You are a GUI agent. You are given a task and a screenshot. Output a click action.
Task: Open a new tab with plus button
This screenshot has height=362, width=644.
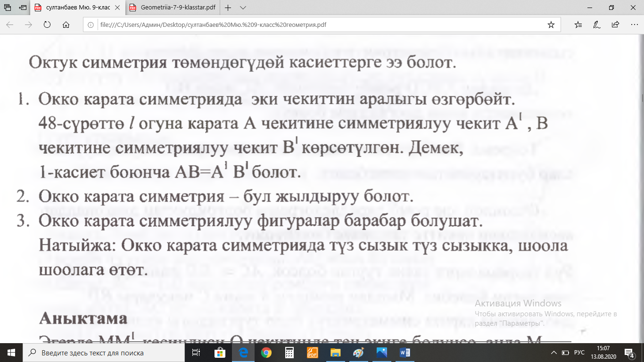point(228,8)
